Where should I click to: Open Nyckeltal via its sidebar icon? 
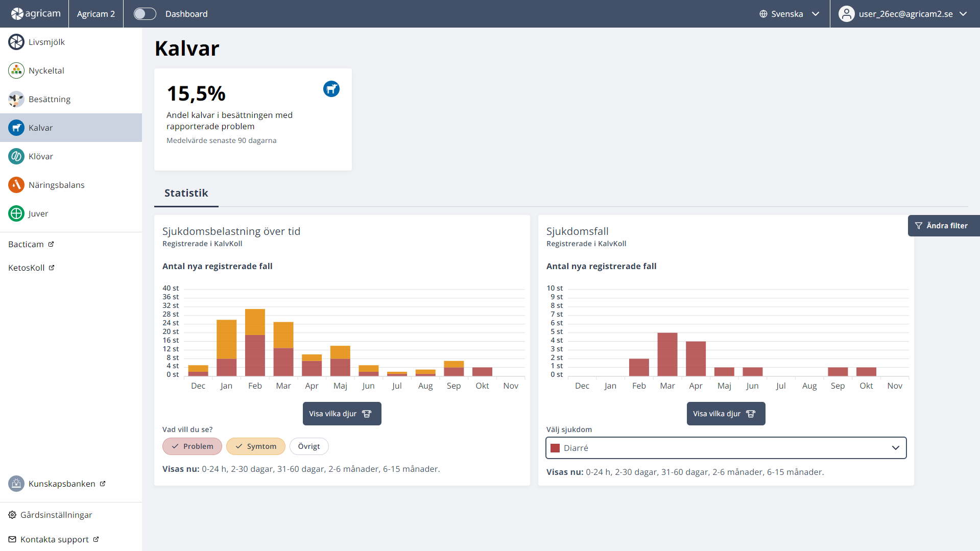(x=16, y=70)
